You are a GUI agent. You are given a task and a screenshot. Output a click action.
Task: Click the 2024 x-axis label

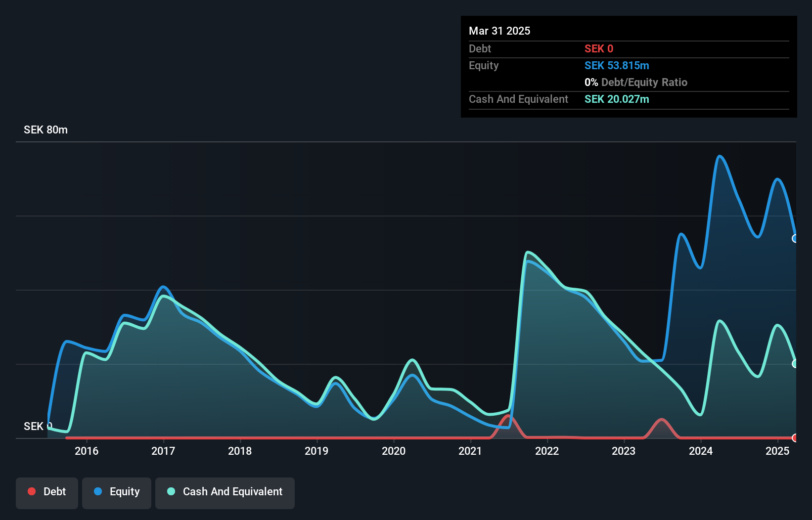pos(701,451)
